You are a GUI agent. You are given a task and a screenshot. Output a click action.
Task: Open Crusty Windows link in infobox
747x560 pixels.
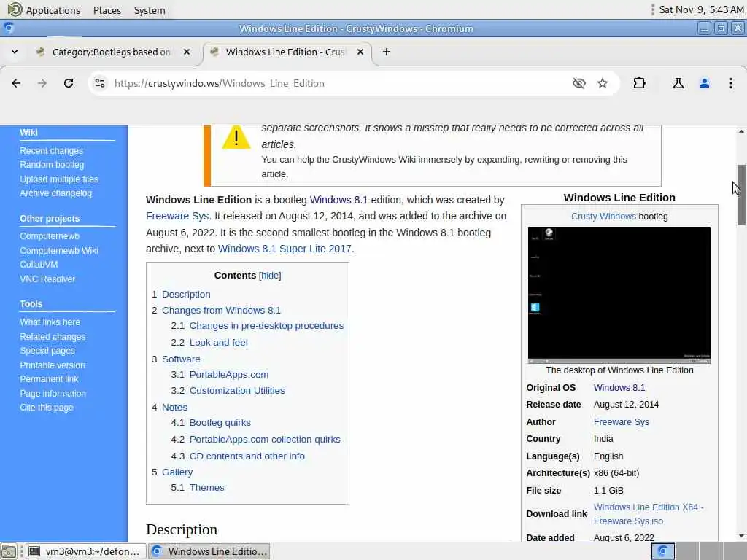[x=603, y=217]
